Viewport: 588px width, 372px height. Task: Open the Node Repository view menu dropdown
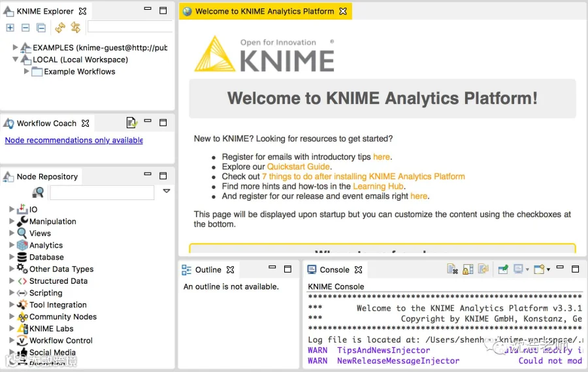click(167, 191)
